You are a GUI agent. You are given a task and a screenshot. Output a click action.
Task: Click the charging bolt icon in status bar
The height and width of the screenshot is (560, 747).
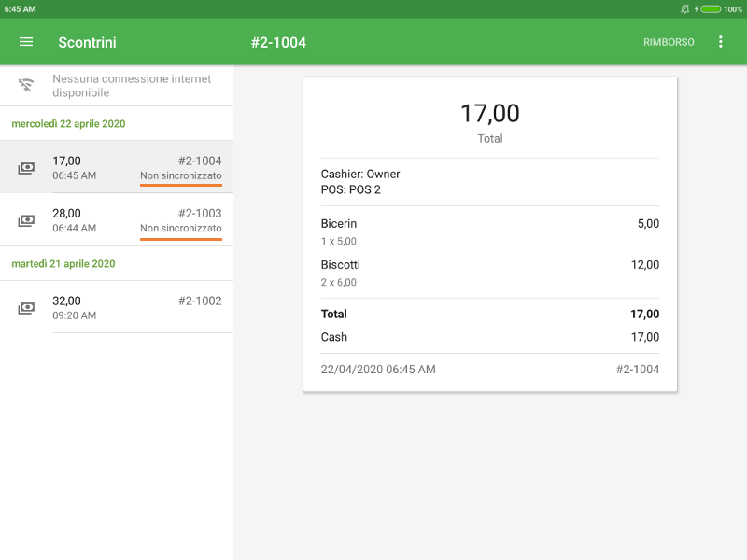point(696,8)
